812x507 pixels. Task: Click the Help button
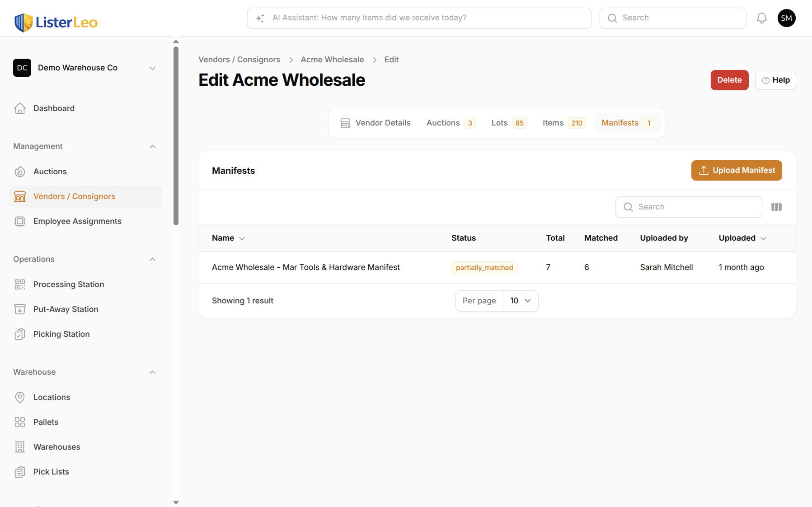point(775,80)
